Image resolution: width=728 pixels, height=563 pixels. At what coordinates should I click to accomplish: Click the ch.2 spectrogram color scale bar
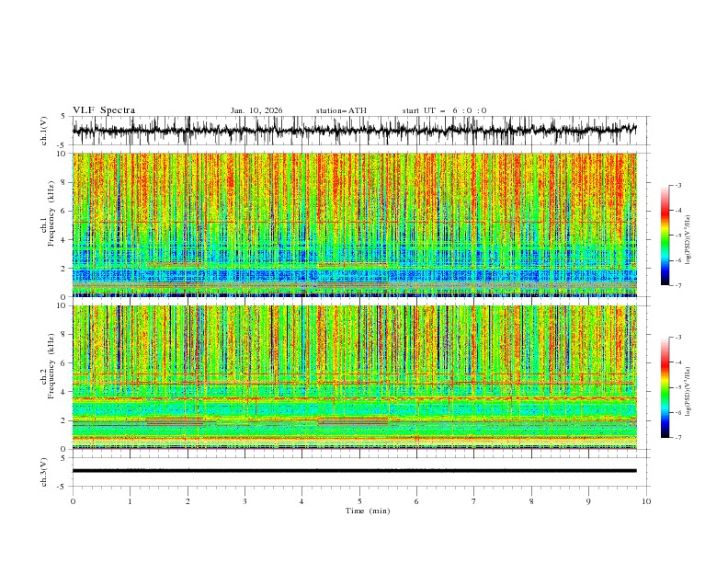(665, 387)
